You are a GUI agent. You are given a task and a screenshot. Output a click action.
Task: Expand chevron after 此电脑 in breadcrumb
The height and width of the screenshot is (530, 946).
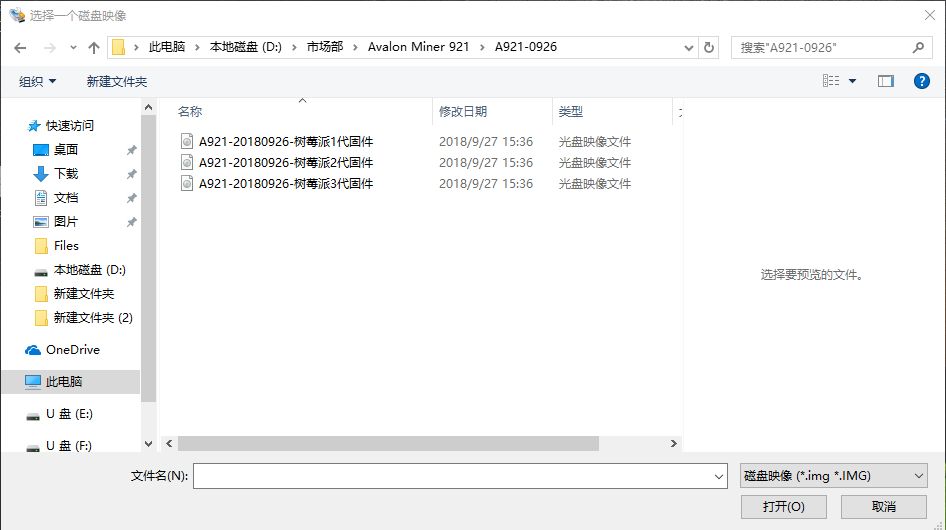[197, 47]
